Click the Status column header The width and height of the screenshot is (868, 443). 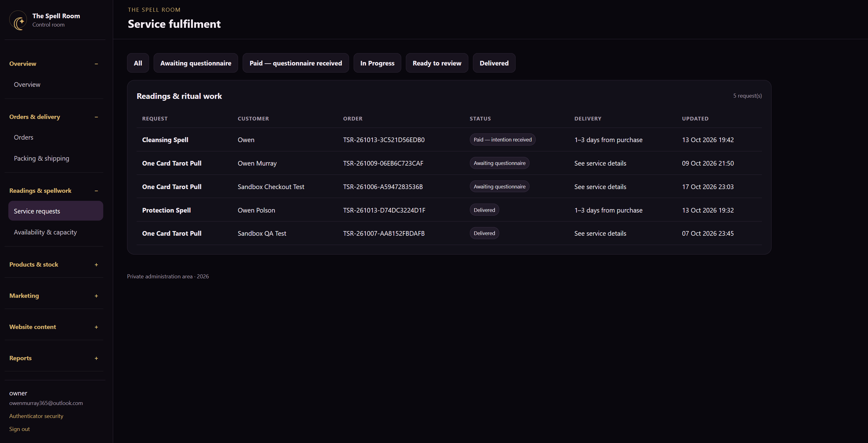point(480,119)
